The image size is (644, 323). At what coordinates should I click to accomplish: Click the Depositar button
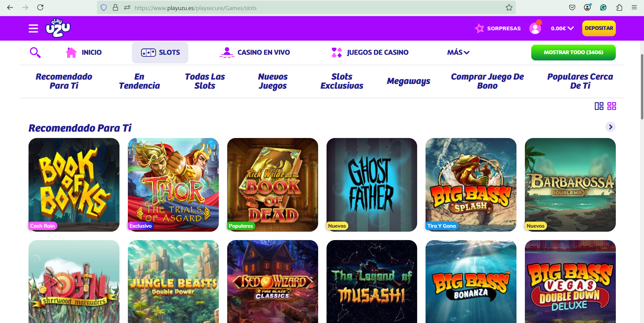(x=599, y=28)
